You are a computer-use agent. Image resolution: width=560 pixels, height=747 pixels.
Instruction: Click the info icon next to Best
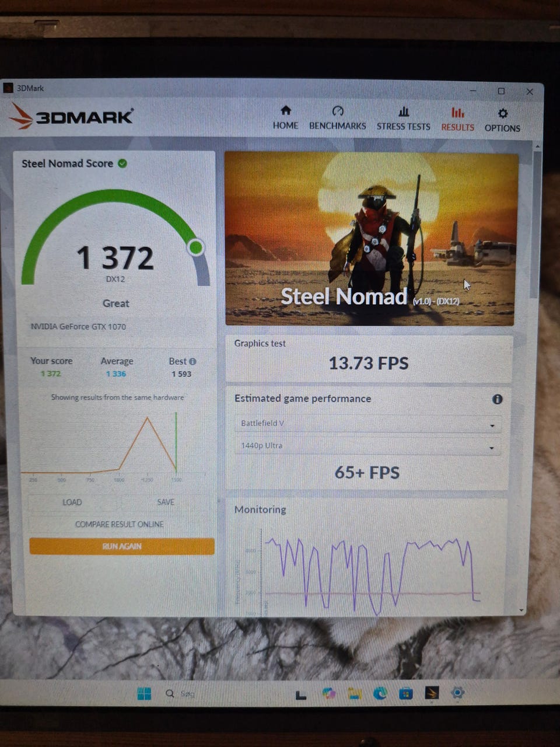coord(192,361)
